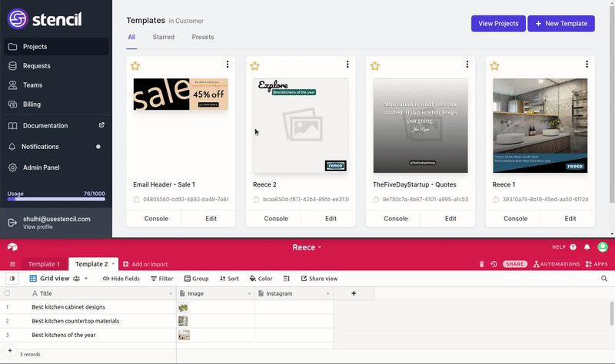
Task: Click the Airtable home logo icon
Action: [x=12, y=247]
